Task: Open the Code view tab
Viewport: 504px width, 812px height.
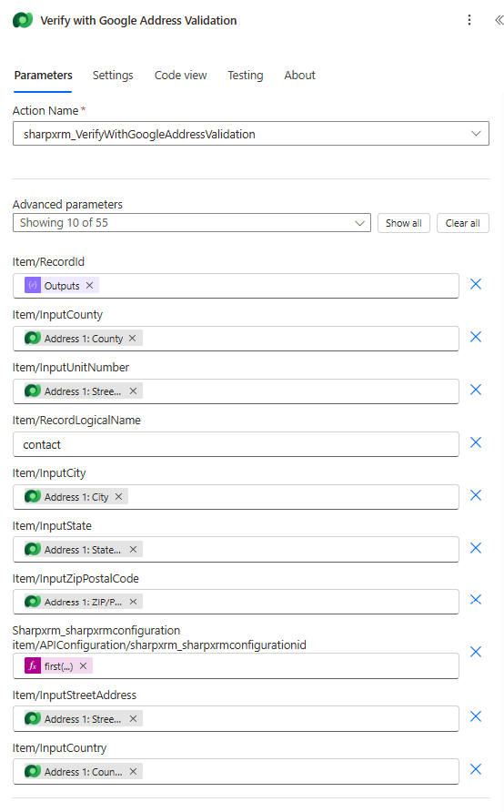Action: 181,76
